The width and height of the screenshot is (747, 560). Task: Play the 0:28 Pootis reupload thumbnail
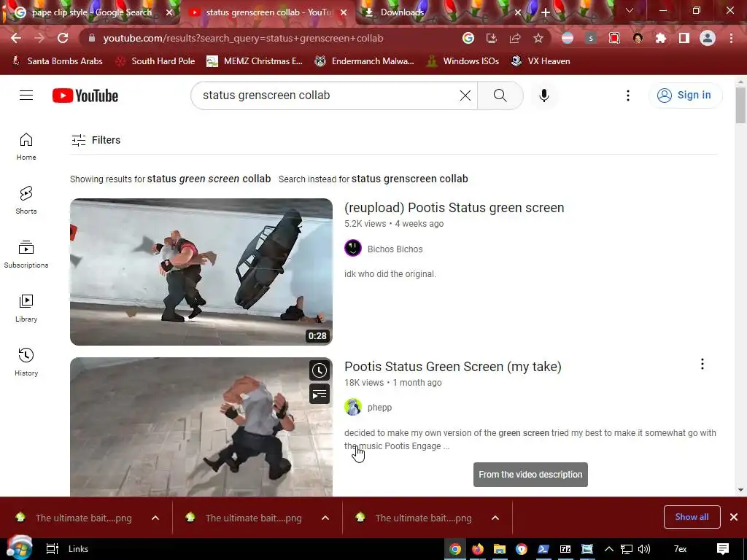pos(201,272)
